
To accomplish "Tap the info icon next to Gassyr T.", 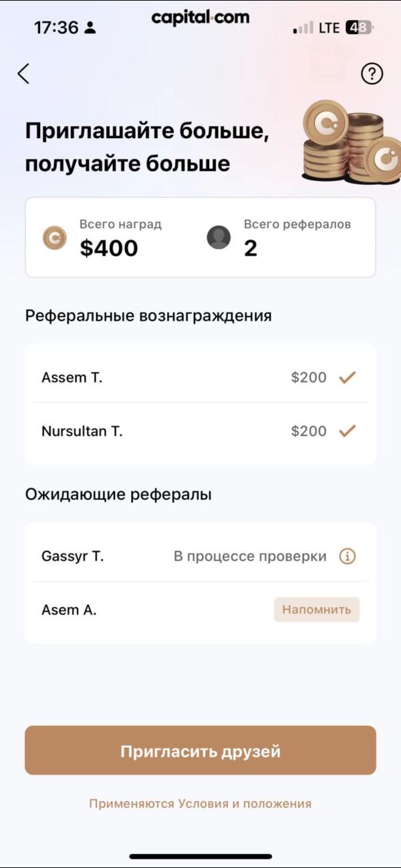I will 347,556.
